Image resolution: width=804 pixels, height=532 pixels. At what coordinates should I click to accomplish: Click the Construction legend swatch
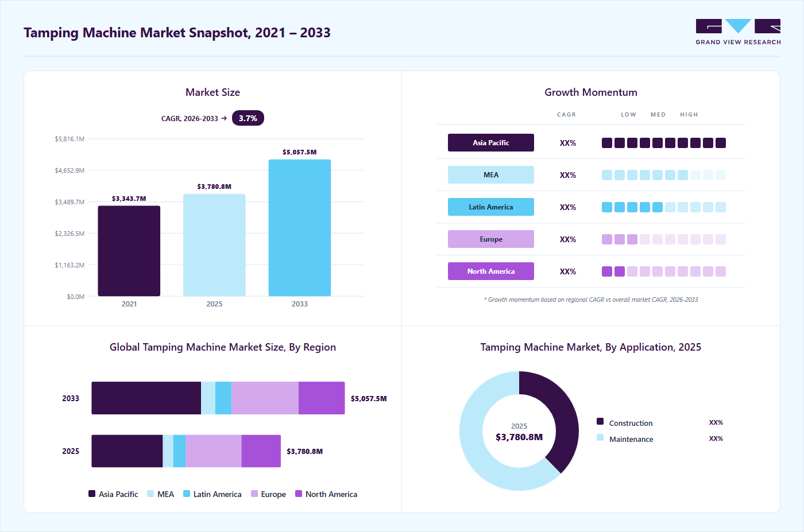click(600, 421)
